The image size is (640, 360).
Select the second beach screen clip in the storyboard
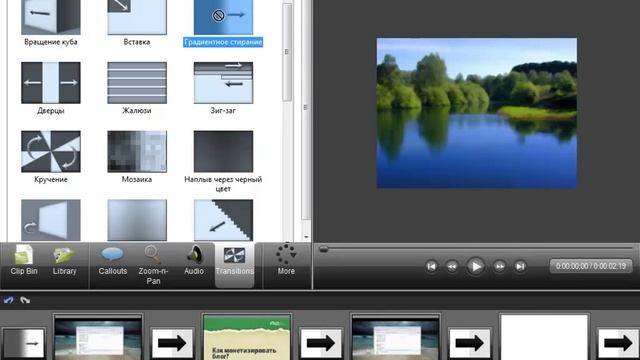coord(396,337)
